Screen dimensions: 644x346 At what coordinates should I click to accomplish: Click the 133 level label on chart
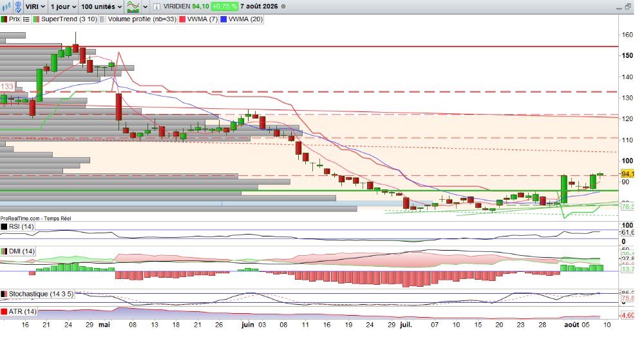click(7, 87)
